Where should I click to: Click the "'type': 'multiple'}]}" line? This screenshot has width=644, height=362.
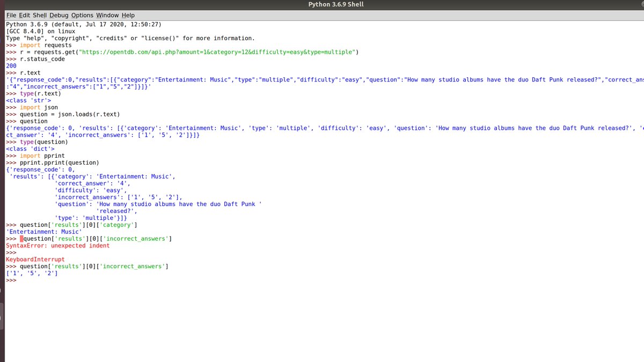click(x=91, y=218)
